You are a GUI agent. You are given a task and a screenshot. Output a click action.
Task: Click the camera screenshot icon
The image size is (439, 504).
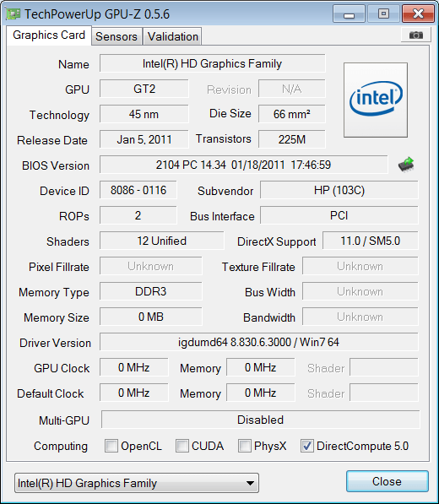pyautogui.click(x=416, y=35)
